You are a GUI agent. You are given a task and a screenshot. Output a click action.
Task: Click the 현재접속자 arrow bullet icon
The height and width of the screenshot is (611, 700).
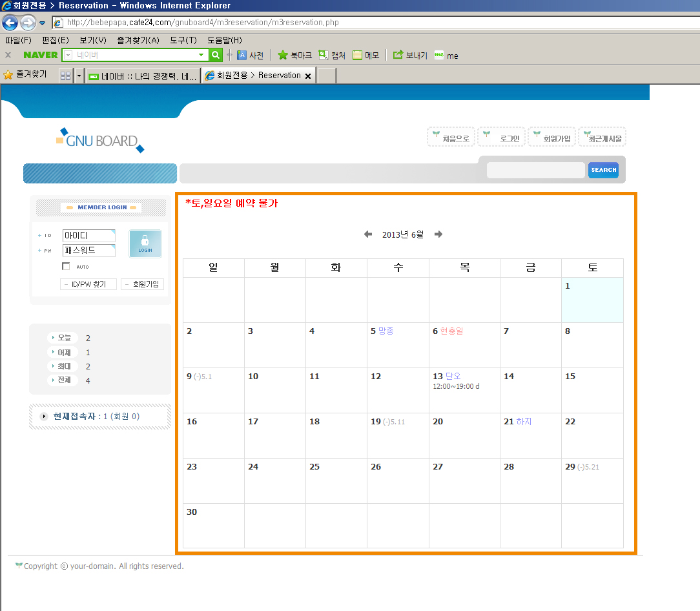[x=44, y=416]
